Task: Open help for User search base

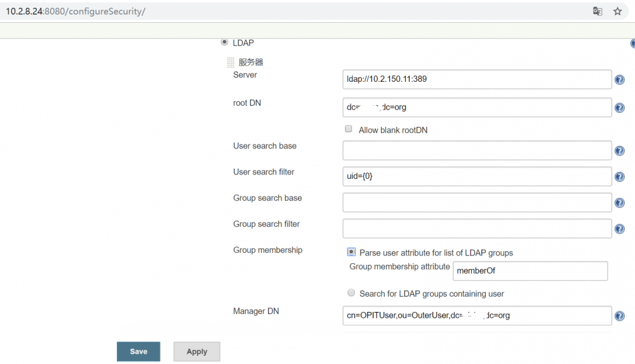Action: [619, 151]
